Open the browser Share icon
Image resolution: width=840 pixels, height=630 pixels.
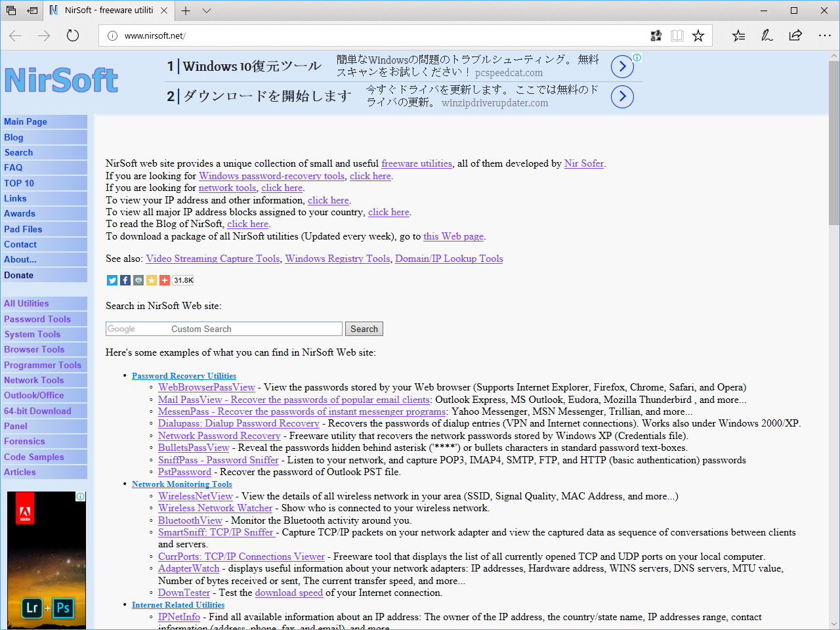(795, 35)
